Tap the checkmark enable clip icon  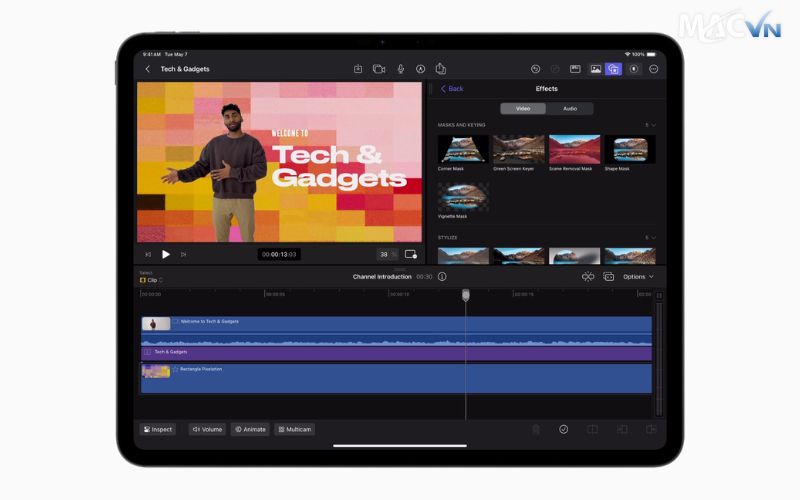[x=563, y=430]
